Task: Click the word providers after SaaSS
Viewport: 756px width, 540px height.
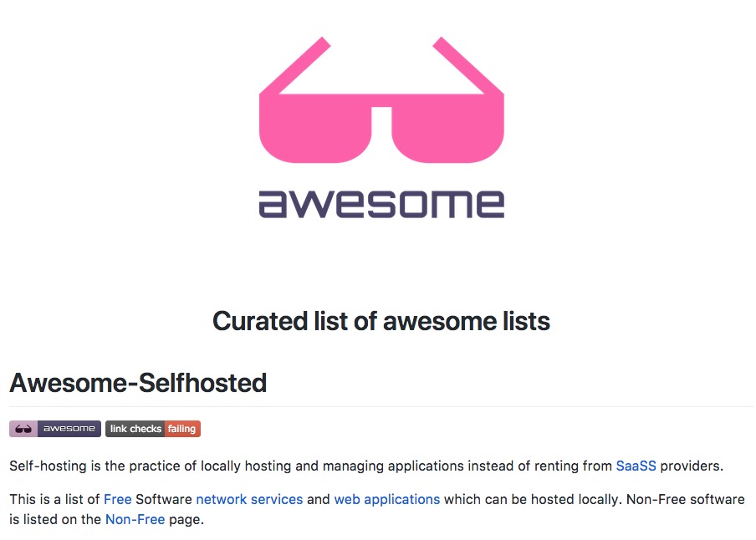Action: (691, 466)
